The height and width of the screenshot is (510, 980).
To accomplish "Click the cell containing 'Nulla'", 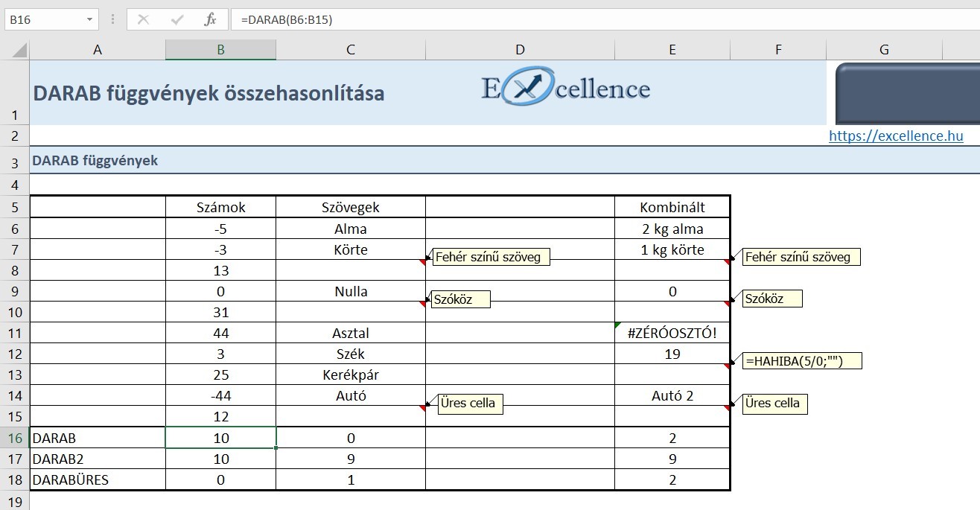I will point(351,291).
